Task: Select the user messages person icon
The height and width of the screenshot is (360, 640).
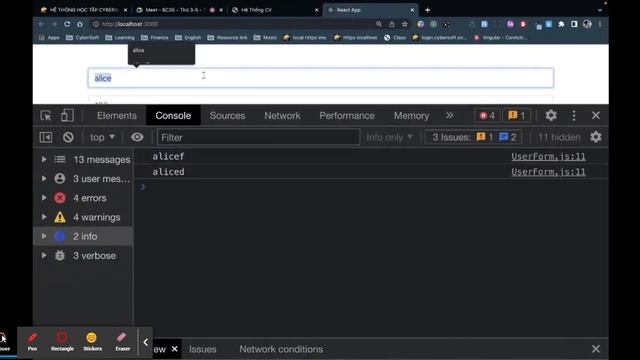Action: click(60, 178)
